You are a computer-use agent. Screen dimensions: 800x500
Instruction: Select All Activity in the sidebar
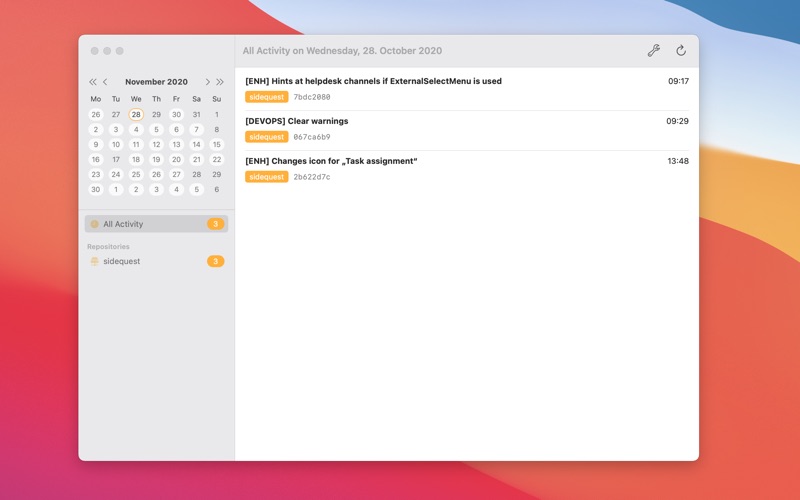tap(156, 224)
